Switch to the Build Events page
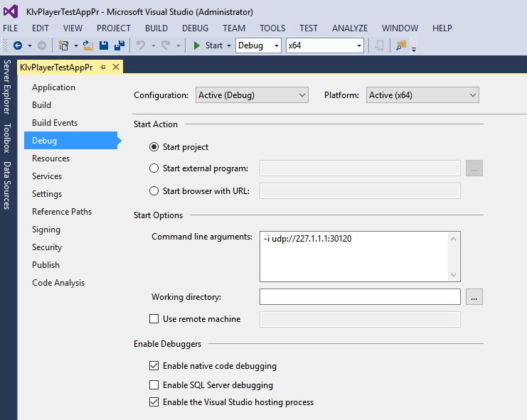The height and width of the screenshot is (420, 527). pyautogui.click(x=55, y=123)
